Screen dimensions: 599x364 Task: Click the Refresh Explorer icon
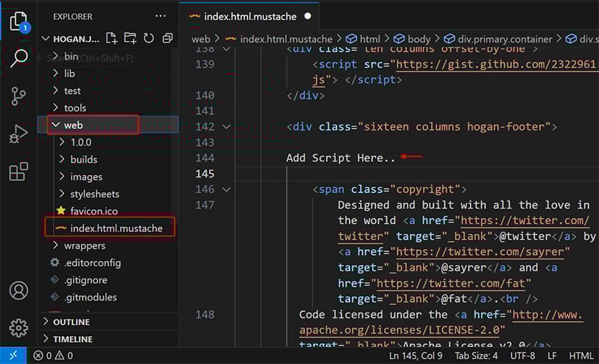point(149,38)
